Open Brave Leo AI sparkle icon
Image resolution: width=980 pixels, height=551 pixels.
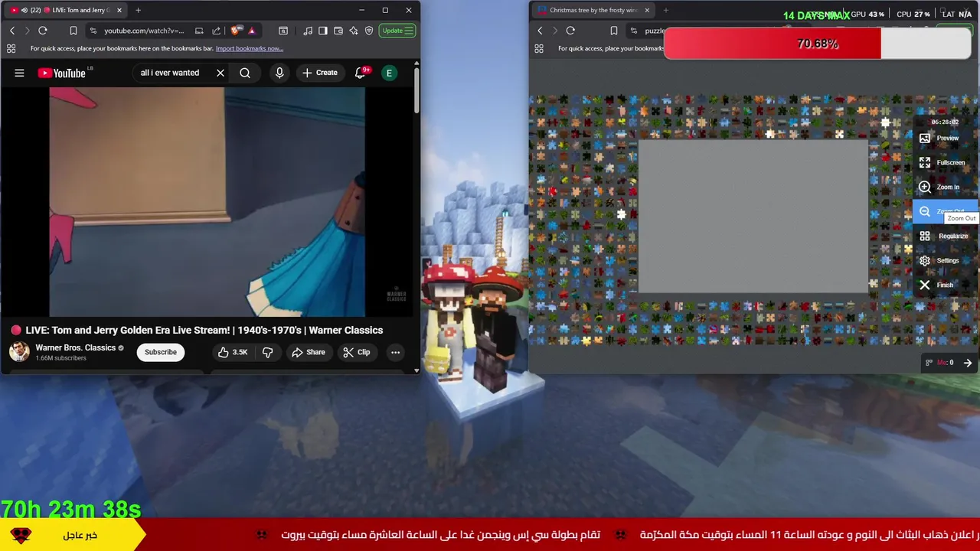[x=354, y=31]
